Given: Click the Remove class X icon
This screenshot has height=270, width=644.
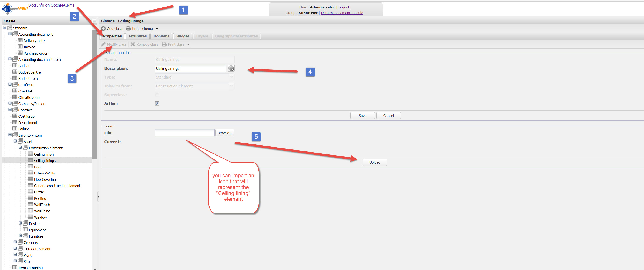Looking at the screenshot, I should [132, 44].
